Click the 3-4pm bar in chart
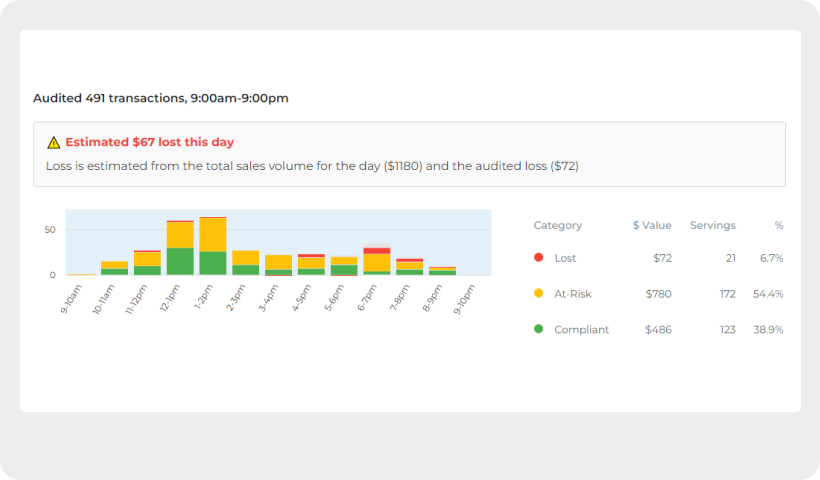The height and width of the screenshot is (480, 820). coord(279,265)
